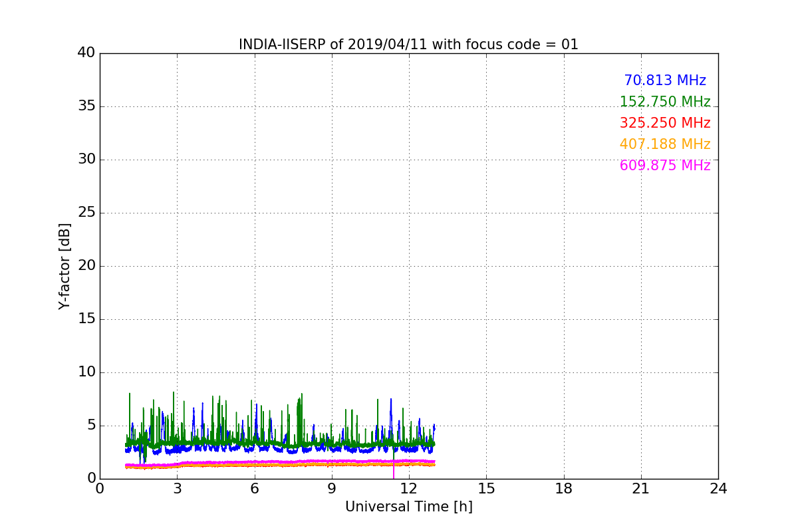
Task: Click x-axis tick label 18
Action: 564,489
